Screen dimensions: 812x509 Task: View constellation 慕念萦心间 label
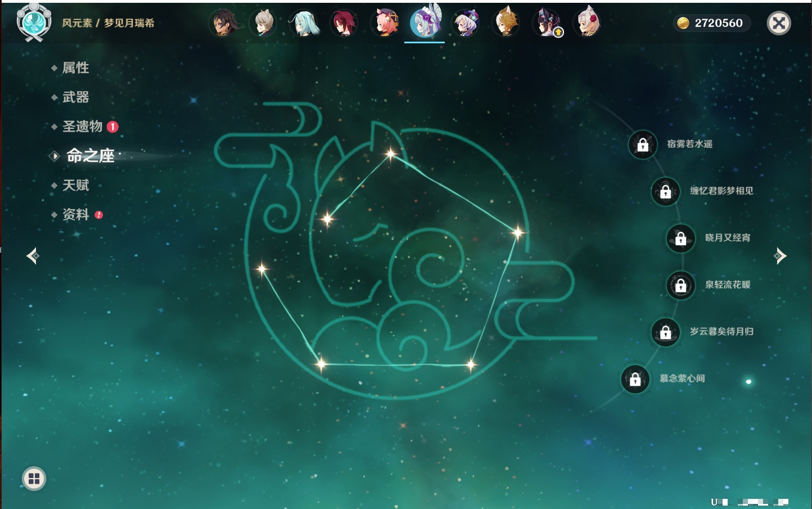click(682, 379)
